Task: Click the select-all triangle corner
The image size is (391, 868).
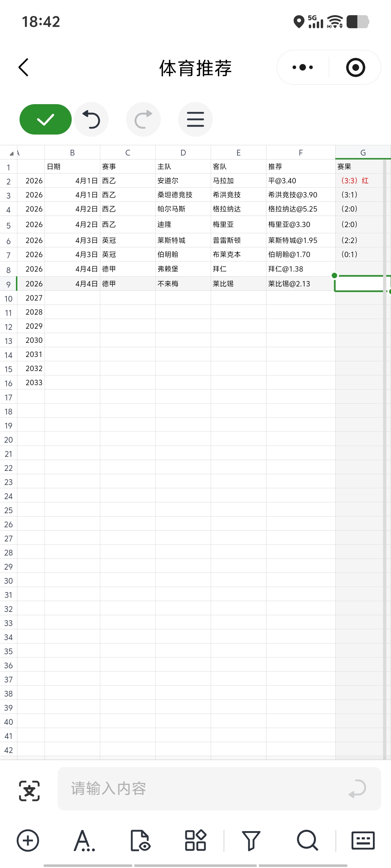Action: [x=11, y=153]
